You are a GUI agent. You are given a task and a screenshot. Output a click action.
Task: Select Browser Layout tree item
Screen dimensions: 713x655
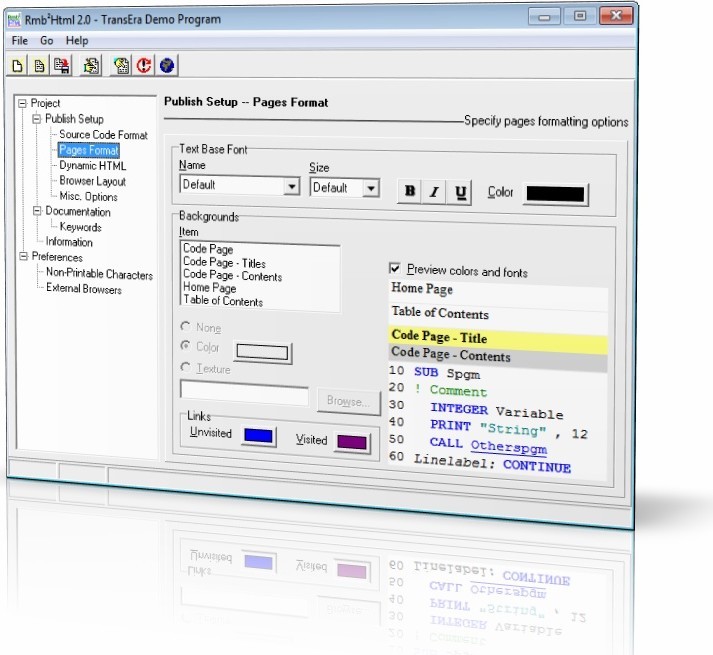(x=92, y=181)
